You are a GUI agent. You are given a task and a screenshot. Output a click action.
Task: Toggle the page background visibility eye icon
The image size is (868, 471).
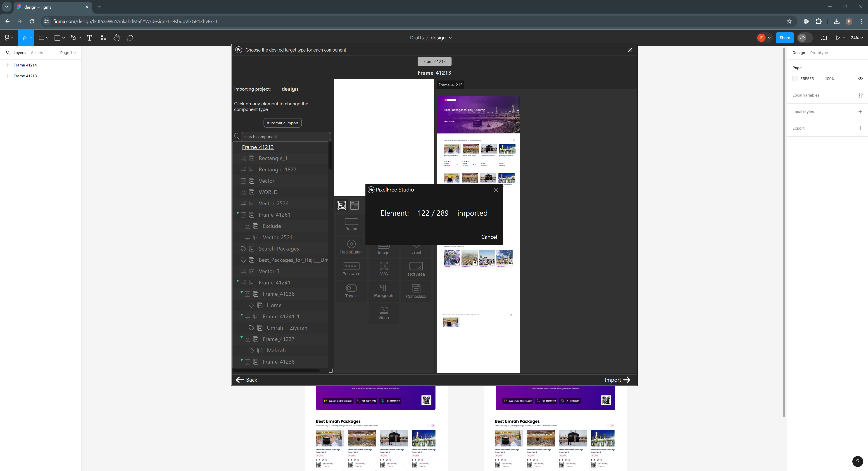pos(860,78)
